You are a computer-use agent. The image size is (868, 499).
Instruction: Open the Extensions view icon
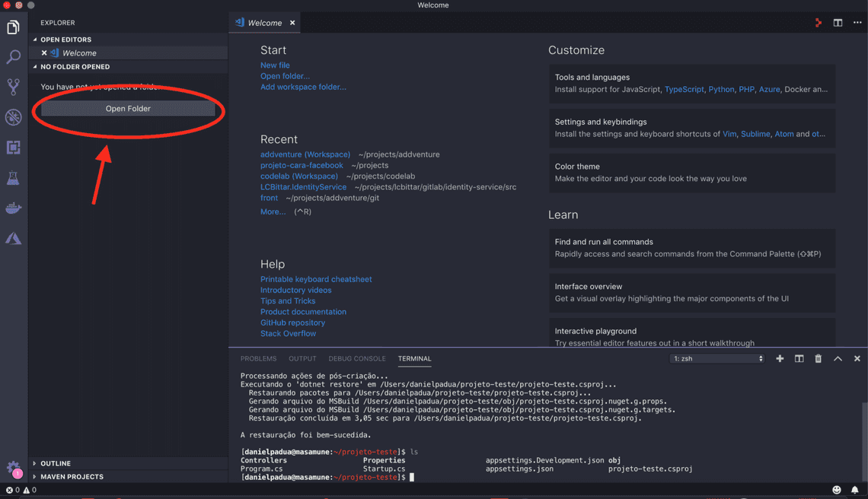coord(12,147)
